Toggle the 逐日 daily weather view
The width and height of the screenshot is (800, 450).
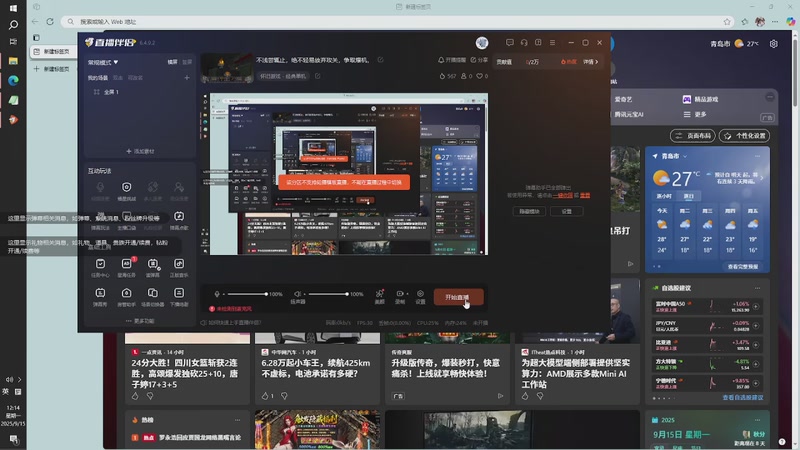coord(689,196)
